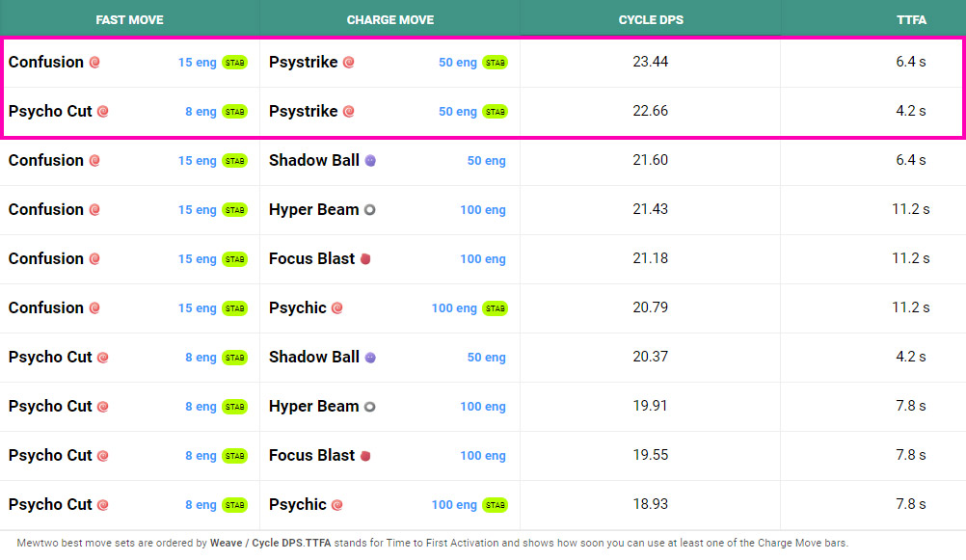The height and width of the screenshot is (560, 966).
Task: Sort by the CHARGE MOVE column header
Action: (390, 19)
